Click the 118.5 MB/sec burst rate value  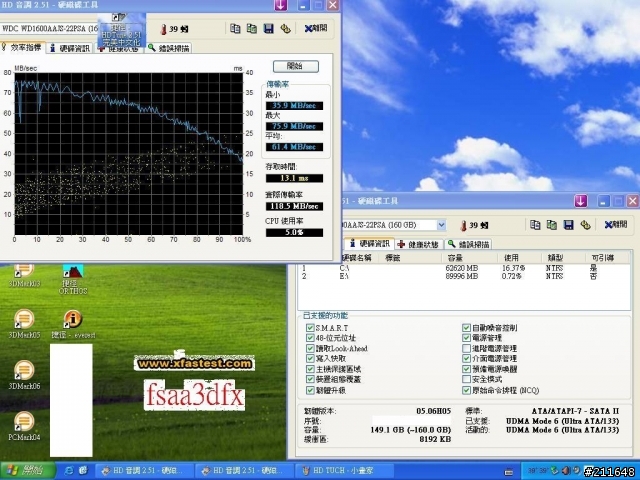[294, 206]
